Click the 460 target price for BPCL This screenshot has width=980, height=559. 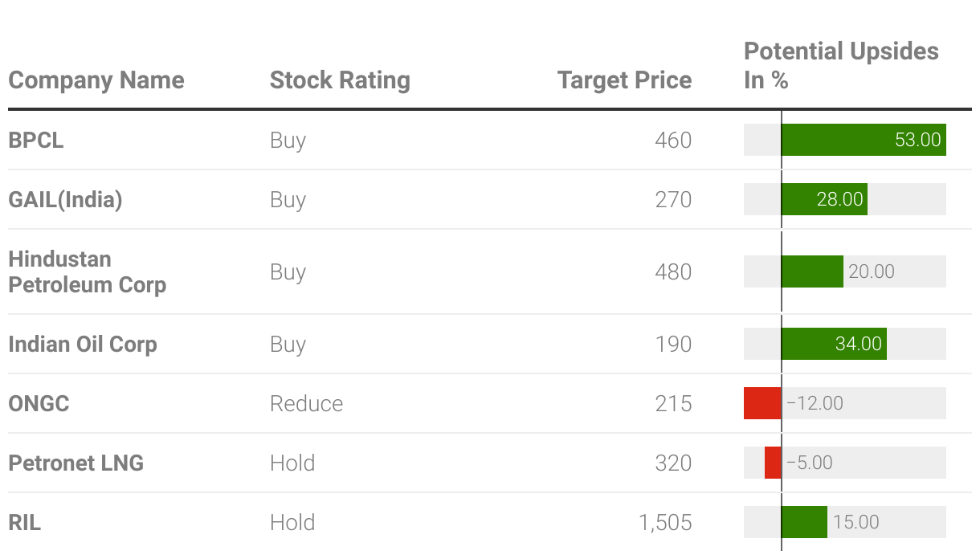coord(673,140)
